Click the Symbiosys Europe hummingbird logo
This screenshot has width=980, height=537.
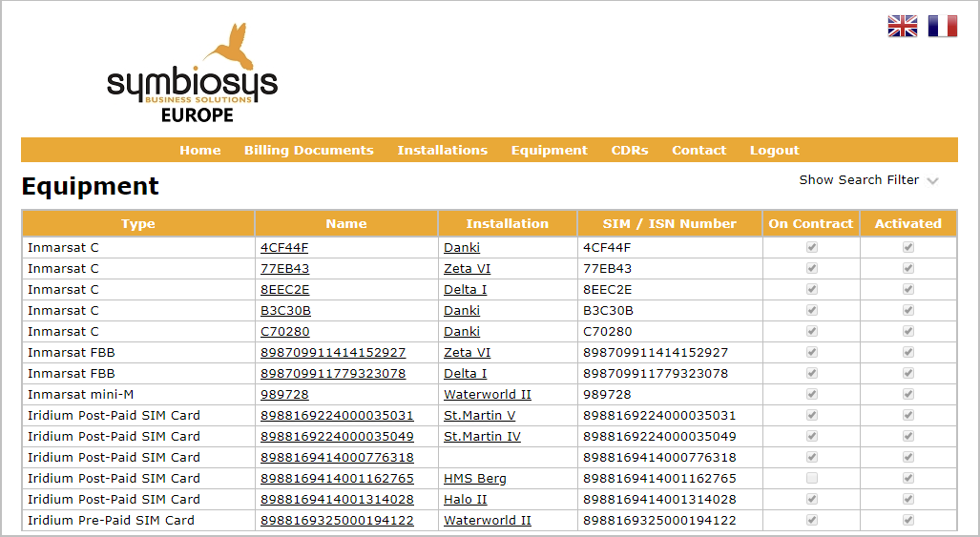pos(192,73)
